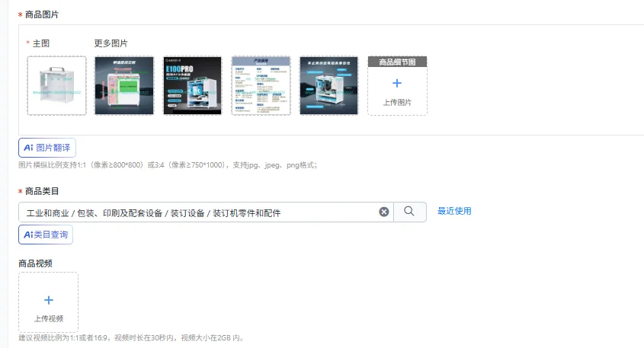Select the E100PRO product thumbnail
The height and width of the screenshot is (348, 644).
(x=192, y=85)
